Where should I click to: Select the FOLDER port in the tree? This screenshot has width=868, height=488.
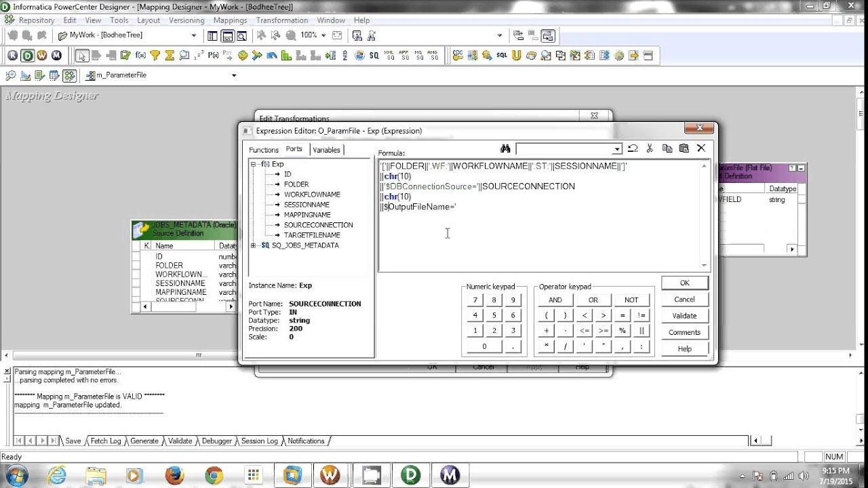pos(296,184)
